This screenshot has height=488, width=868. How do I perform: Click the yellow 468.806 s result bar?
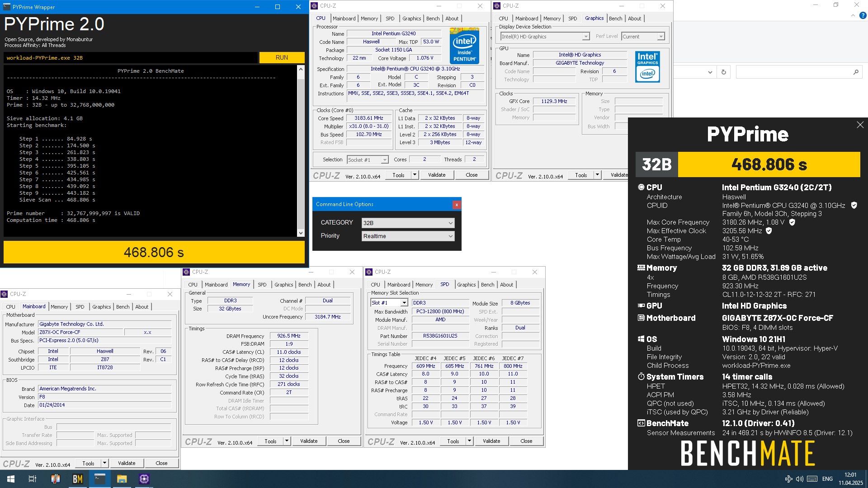[x=154, y=252]
